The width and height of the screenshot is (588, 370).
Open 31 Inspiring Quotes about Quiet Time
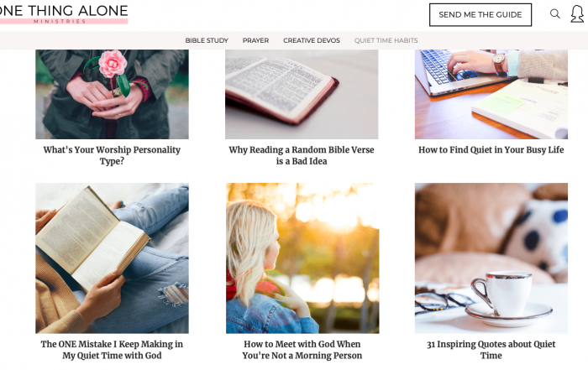point(491,350)
